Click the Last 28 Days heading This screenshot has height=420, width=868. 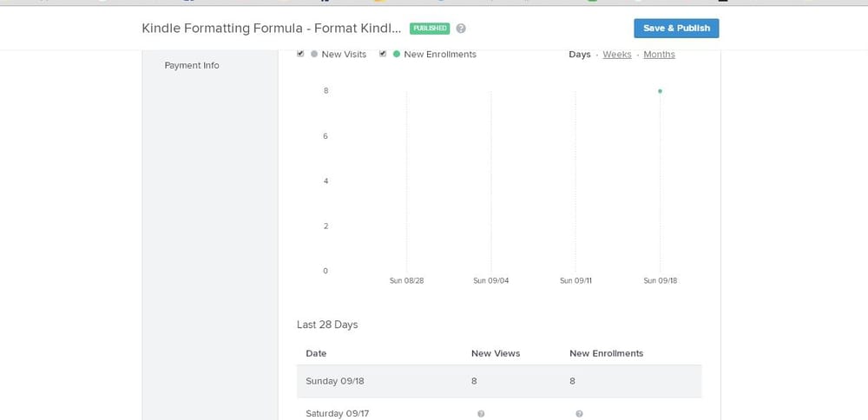pos(327,325)
